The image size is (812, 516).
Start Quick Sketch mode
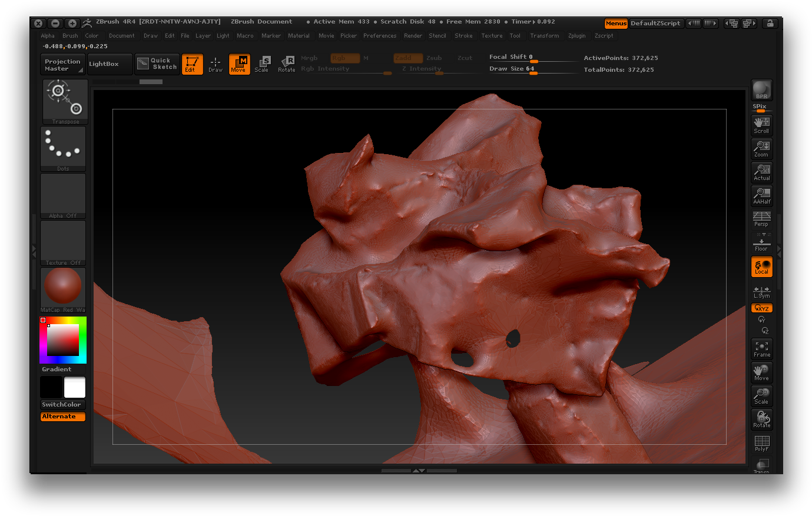pyautogui.click(x=157, y=64)
